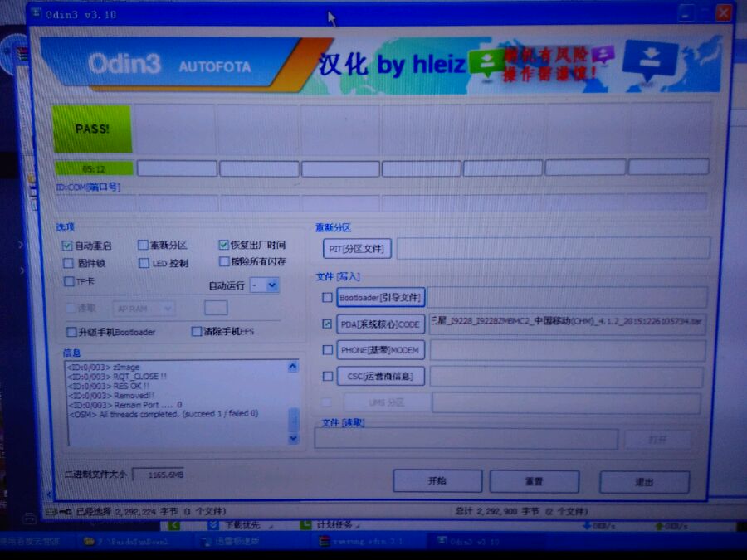The width and height of the screenshot is (747, 560).
Task: Click the Odin3 AUTOFOTA logo
Action: point(169,64)
